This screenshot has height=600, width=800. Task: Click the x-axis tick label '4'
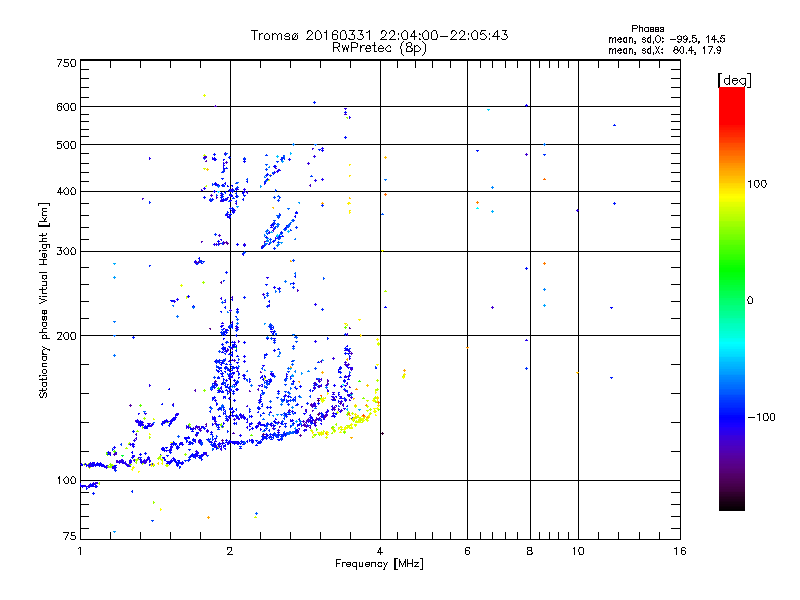tap(380, 551)
